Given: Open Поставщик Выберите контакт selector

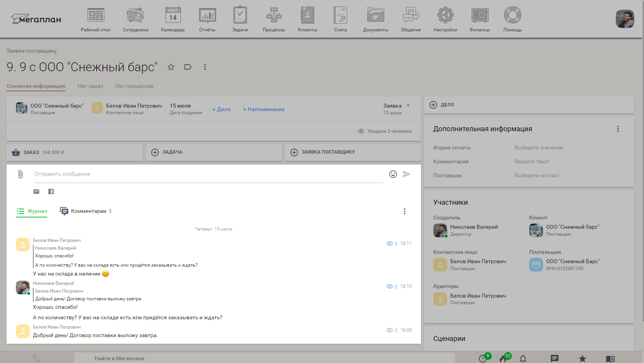Looking at the screenshot, I should (x=537, y=176).
